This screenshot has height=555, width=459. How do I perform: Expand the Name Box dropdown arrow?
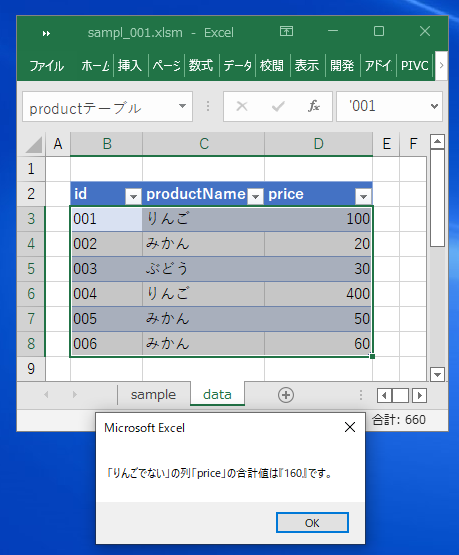pyautogui.click(x=182, y=106)
